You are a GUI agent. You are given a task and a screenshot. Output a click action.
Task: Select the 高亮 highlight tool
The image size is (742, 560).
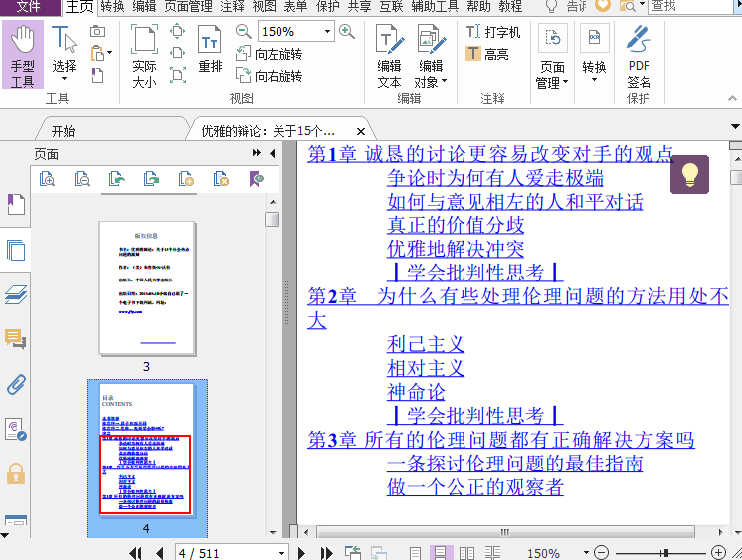pos(487,54)
